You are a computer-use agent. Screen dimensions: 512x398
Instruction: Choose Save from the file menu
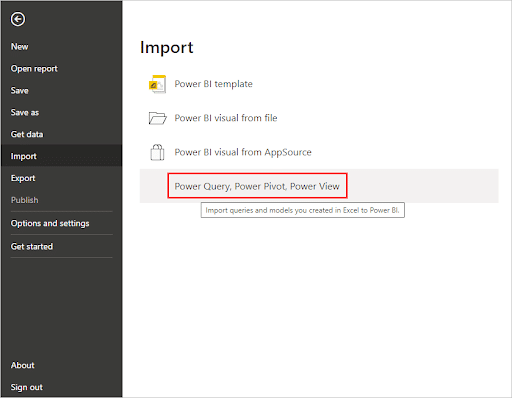pyautogui.click(x=20, y=90)
